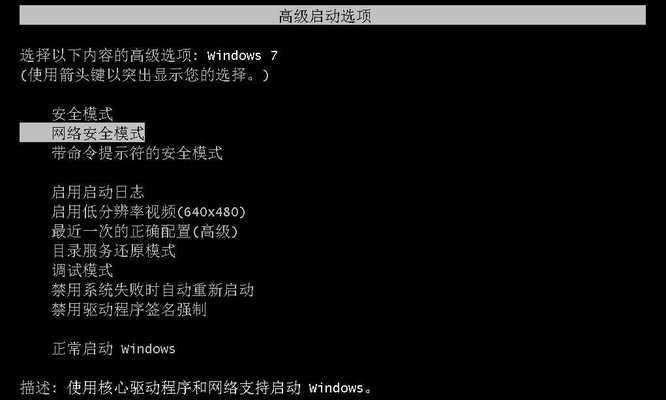This screenshot has height=400, width=666.
Task: Choose 禁用驱动程序签名强制 option
Action: click(x=129, y=309)
